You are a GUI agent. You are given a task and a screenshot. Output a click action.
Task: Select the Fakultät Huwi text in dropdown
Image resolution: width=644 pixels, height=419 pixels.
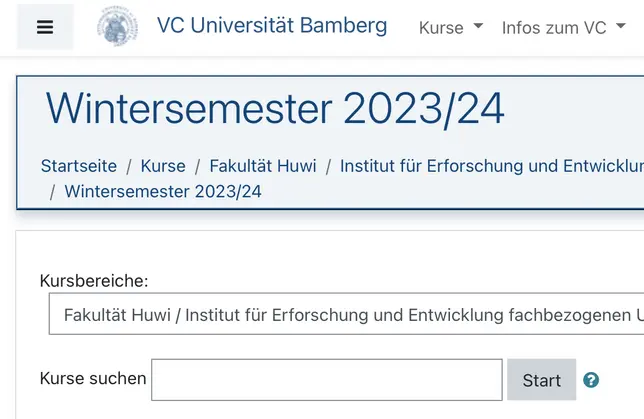click(117, 315)
